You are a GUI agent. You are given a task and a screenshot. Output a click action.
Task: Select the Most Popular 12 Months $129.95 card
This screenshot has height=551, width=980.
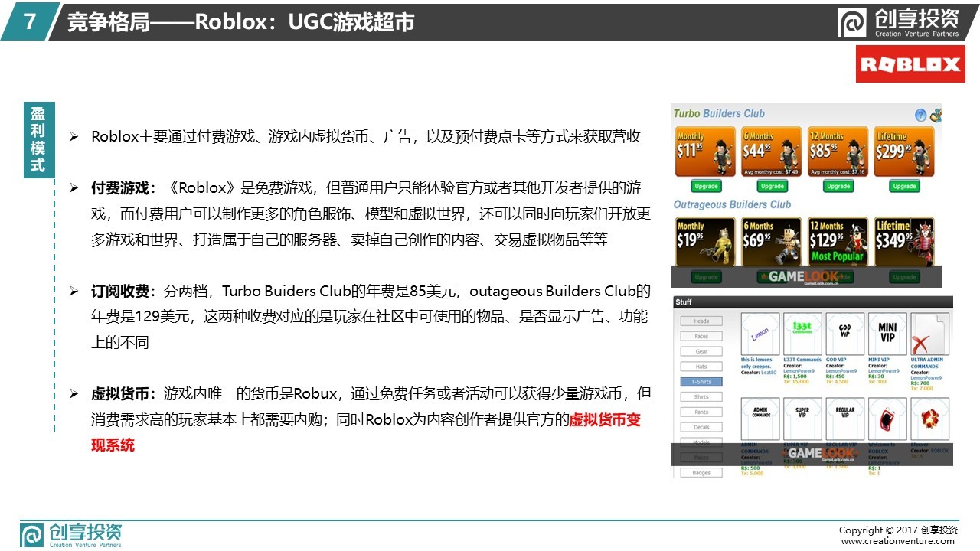coord(838,242)
